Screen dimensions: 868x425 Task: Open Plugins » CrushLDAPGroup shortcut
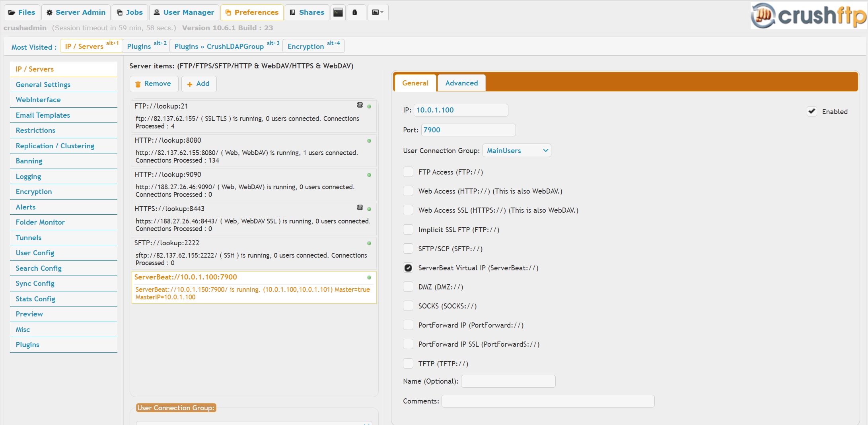226,46
